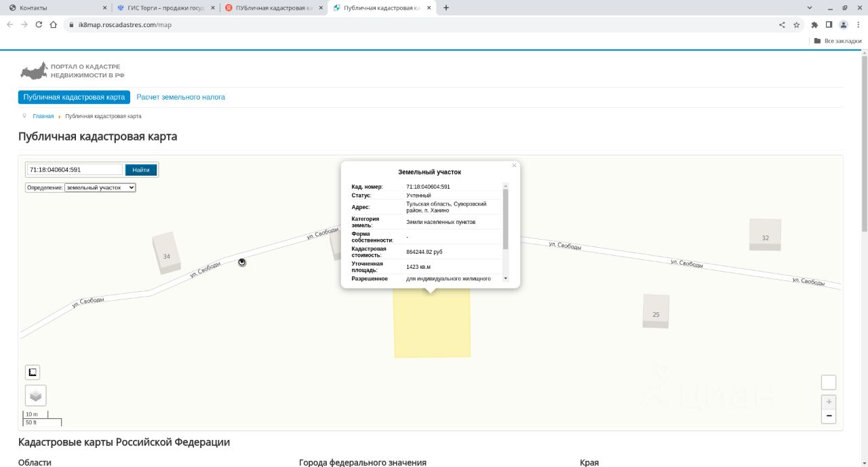The height and width of the screenshot is (467, 868).
Task: Click popup scrollbar up arrow
Action: click(x=505, y=186)
